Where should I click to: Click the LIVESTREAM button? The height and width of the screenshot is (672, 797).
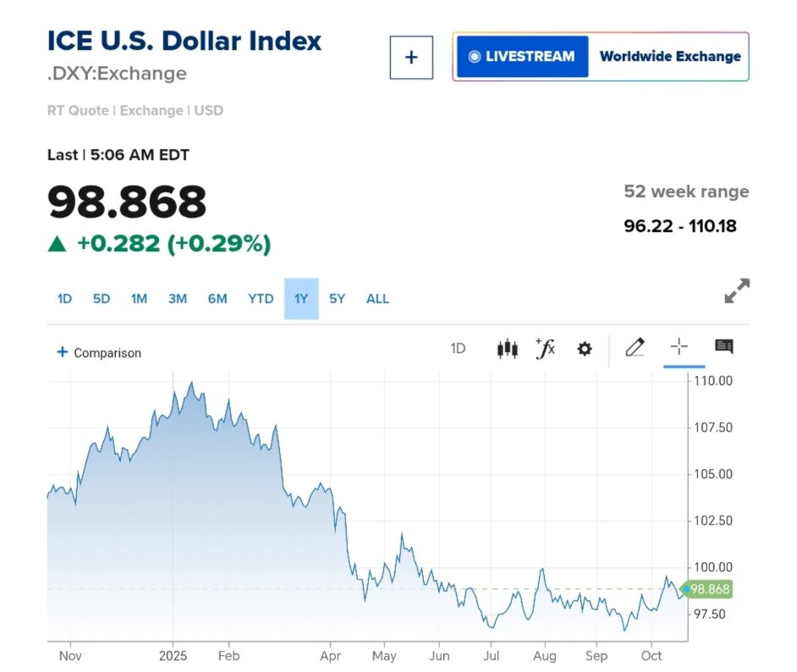(522, 57)
